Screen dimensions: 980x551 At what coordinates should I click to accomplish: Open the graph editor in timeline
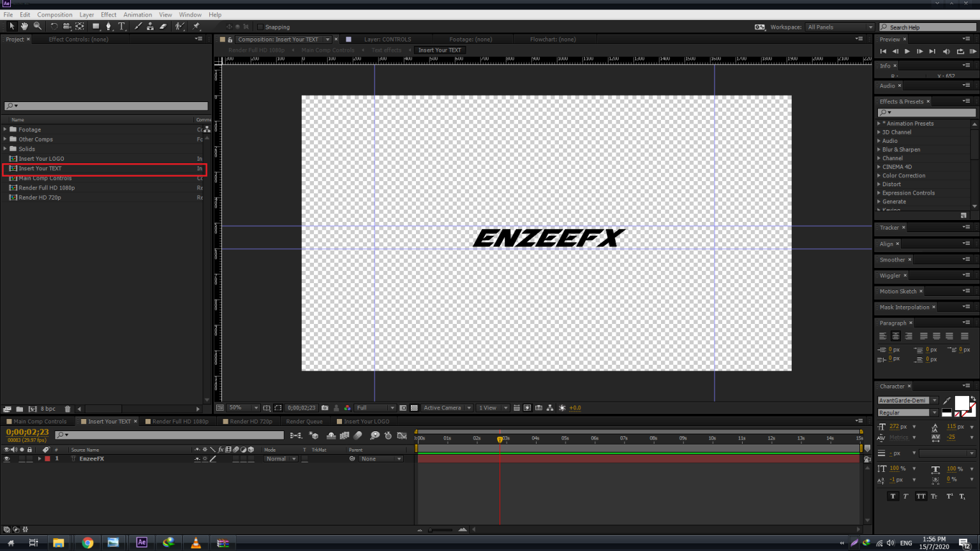tap(402, 436)
